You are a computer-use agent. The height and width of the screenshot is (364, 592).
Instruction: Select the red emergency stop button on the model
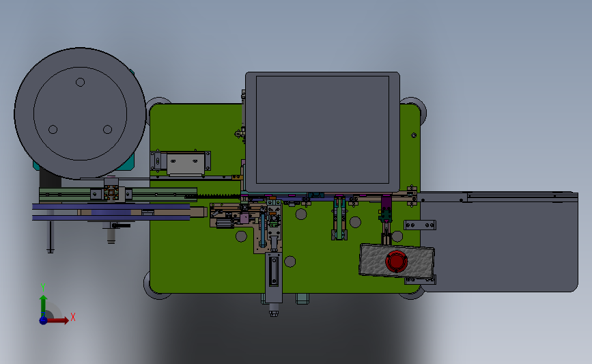tap(396, 262)
